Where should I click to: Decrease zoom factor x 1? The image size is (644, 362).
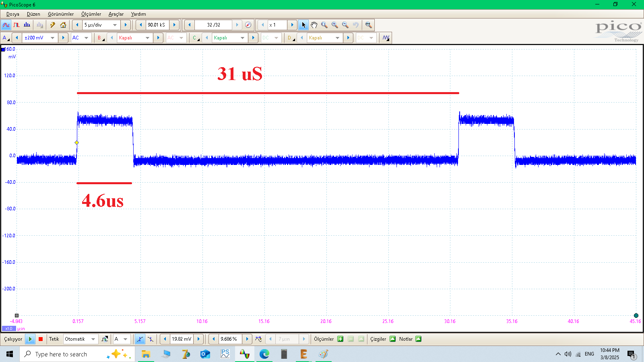(263, 25)
